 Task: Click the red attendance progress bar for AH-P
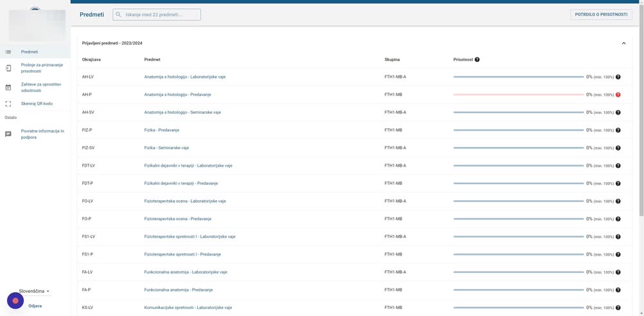coord(518,95)
